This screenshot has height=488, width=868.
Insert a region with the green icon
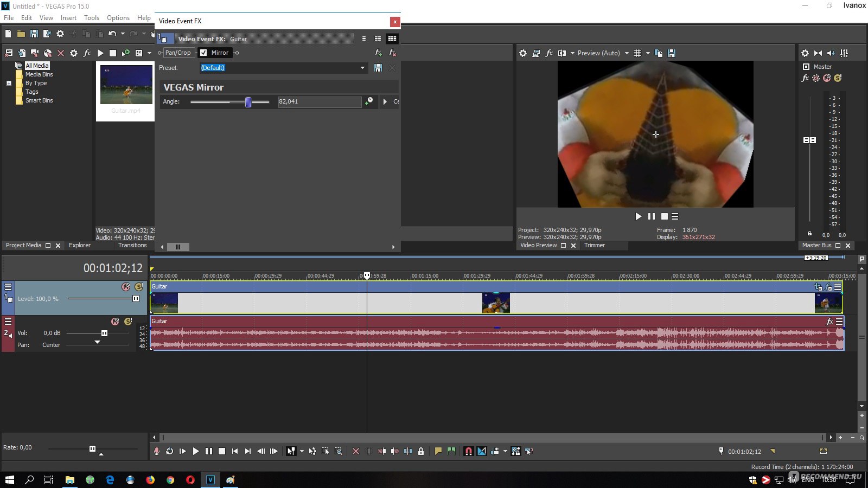point(451,451)
